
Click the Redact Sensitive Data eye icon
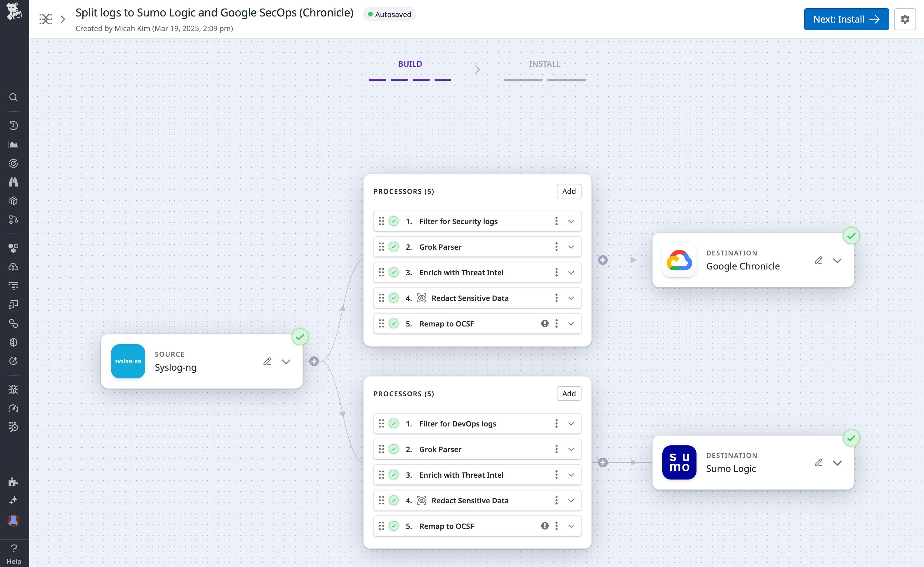point(422,298)
